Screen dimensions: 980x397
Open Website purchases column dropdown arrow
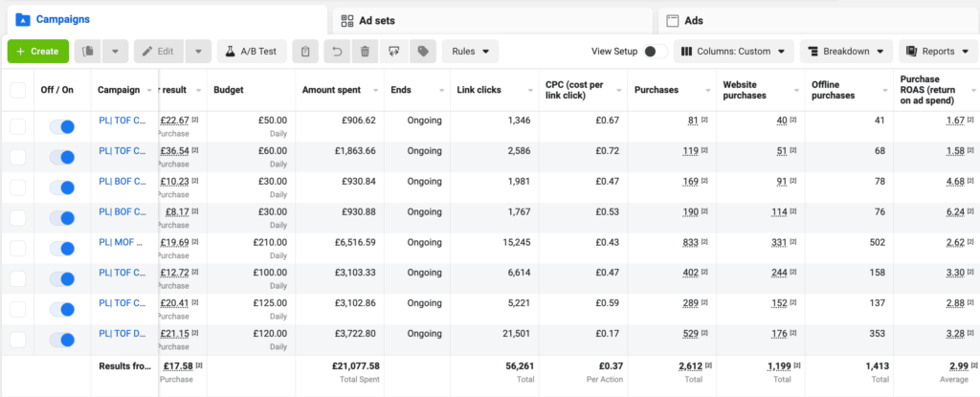pos(795,91)
